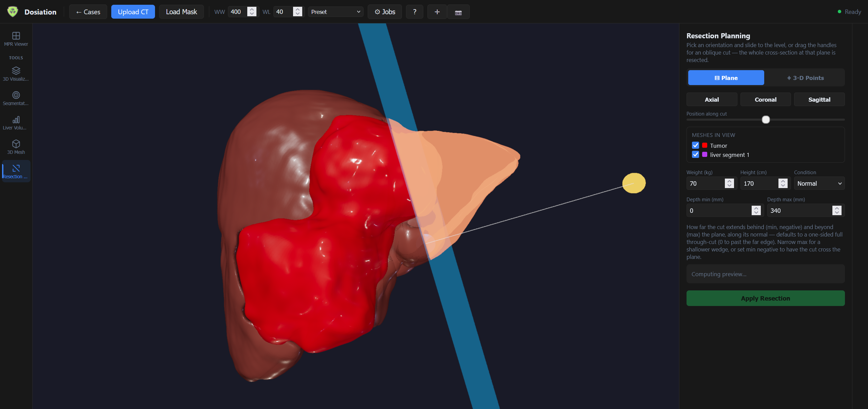
Task: Click Load Mask button
Action: click(x=181, y=12)
